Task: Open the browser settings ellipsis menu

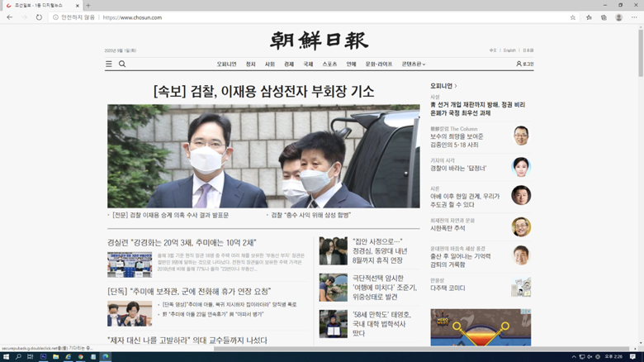Action: point(634,17)
